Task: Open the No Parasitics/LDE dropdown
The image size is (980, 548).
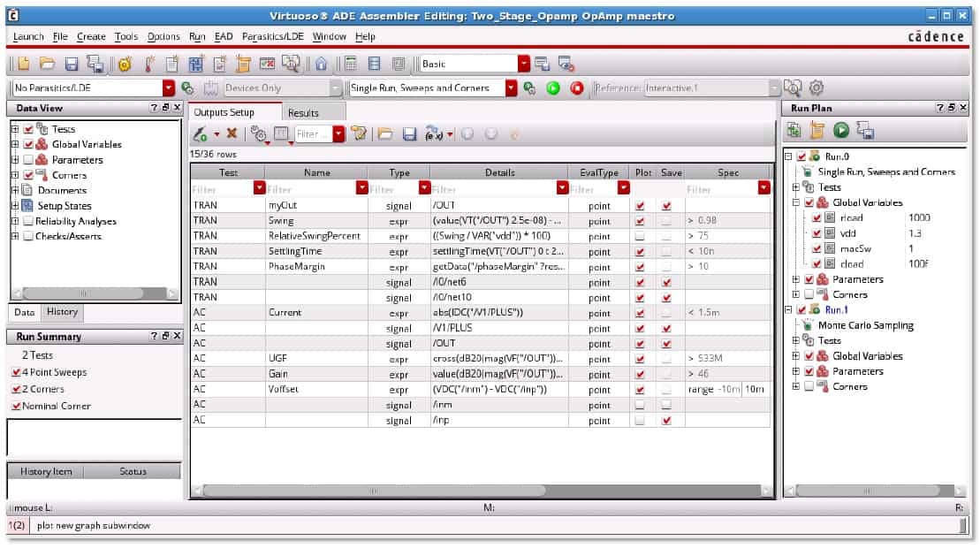Action: click(x=168, y=88)
